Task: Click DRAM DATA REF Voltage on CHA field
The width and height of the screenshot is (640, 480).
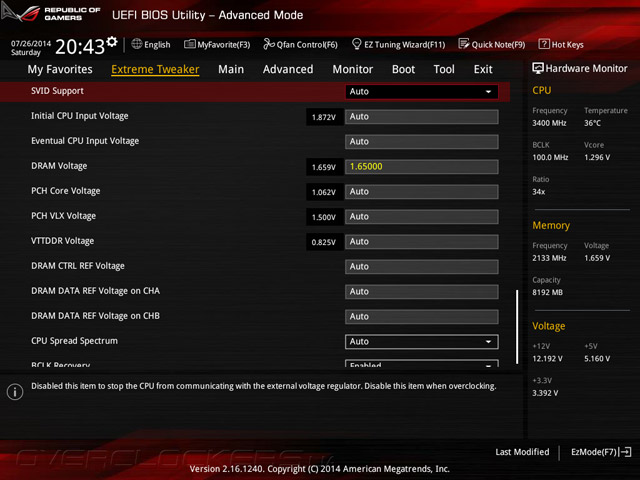Action: 422,292
